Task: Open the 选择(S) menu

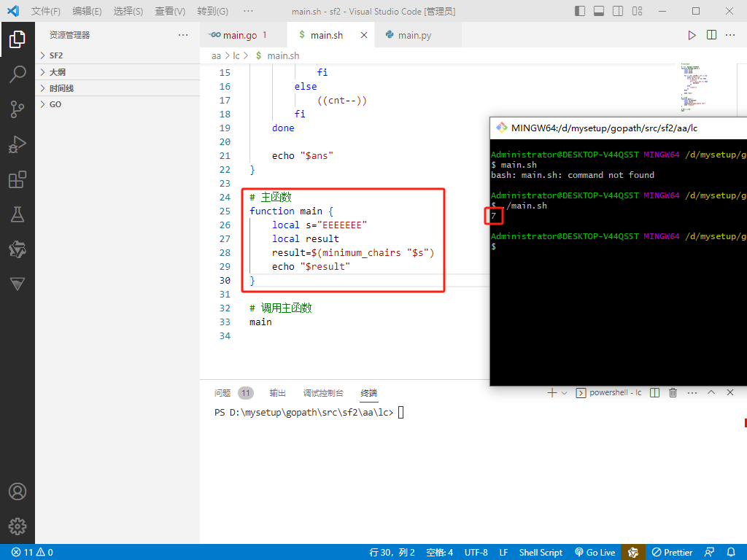Action: click(x=128, y=11)
